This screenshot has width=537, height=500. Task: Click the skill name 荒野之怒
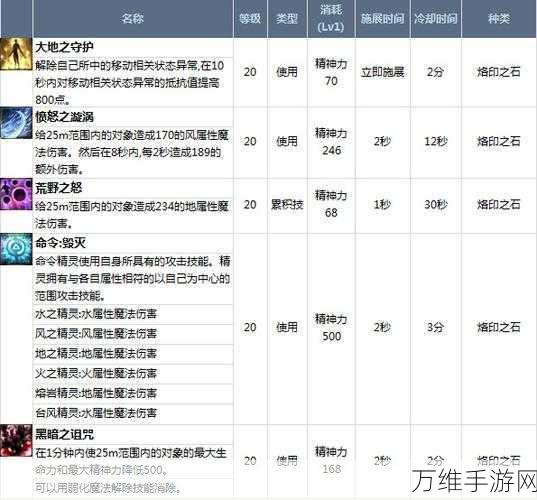pyautogui.click(x=59, y=188)
